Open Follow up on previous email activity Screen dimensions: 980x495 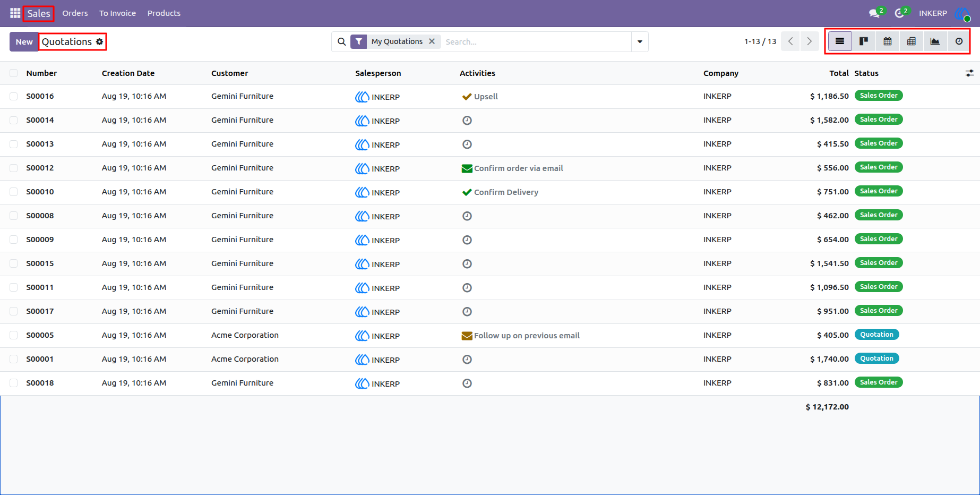coord(521,336)
